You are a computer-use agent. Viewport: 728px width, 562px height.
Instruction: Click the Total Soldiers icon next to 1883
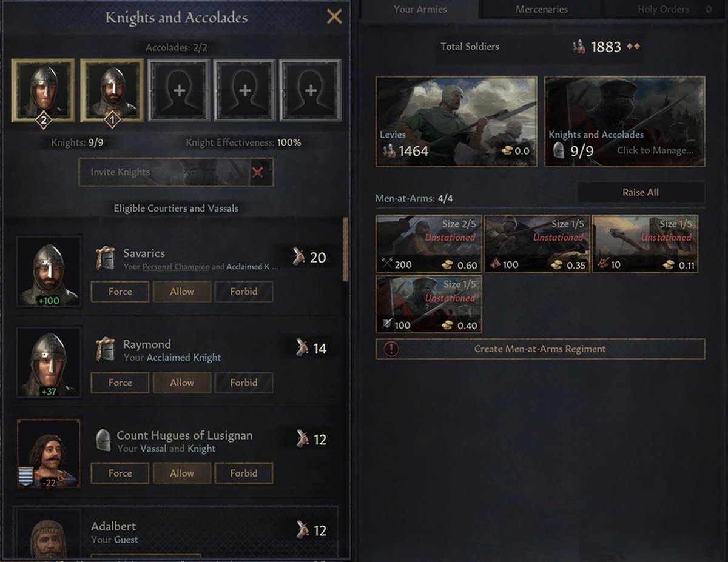tap(579, 47)
